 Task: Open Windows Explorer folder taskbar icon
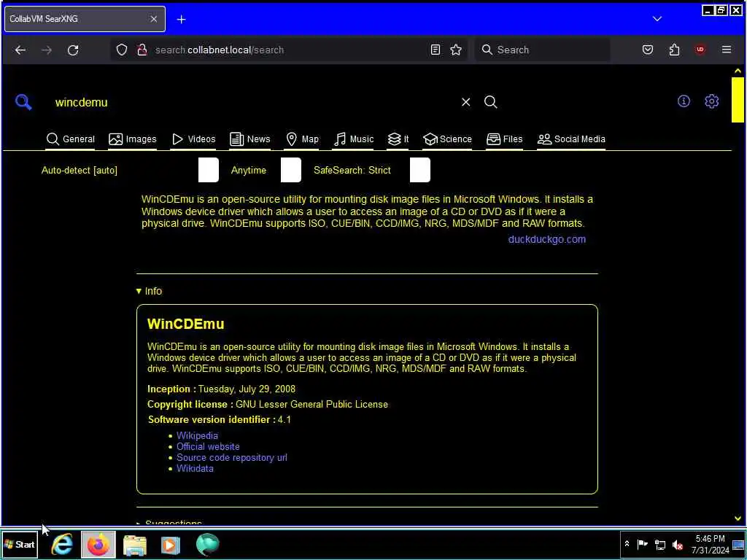(x=135, y=545)
